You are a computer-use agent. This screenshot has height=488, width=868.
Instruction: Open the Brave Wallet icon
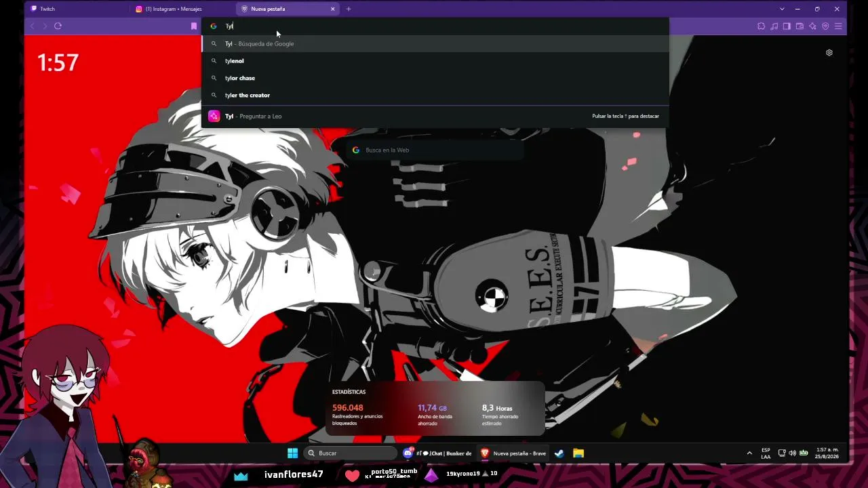(x=800, y=26)
